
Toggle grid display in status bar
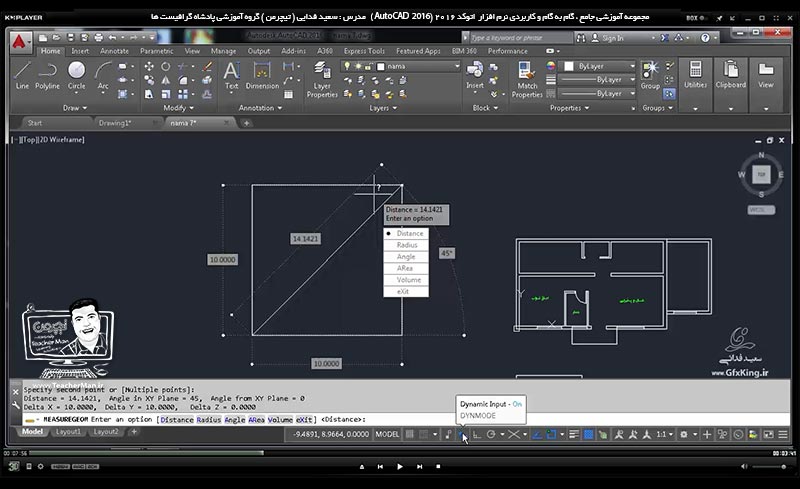(409, 434)
